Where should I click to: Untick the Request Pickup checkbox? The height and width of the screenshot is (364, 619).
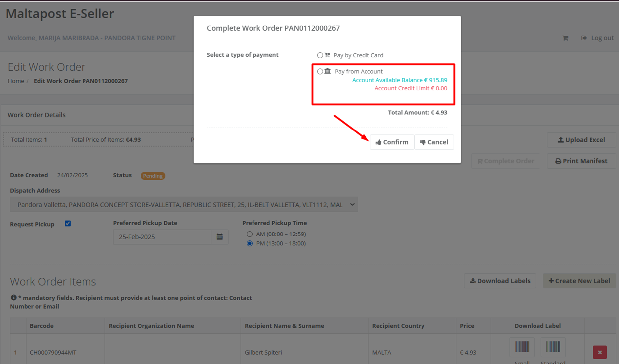point(68,224)
